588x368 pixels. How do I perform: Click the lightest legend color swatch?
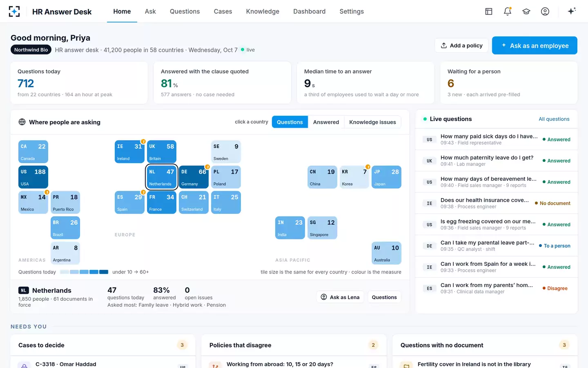65,272
